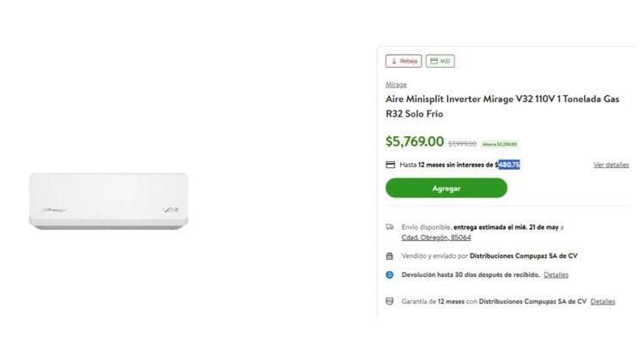The height and width of the screenshot is (361, 644).
Task: Open Detalles link for 12-month warranty
Action: click(x=603, y=302)
